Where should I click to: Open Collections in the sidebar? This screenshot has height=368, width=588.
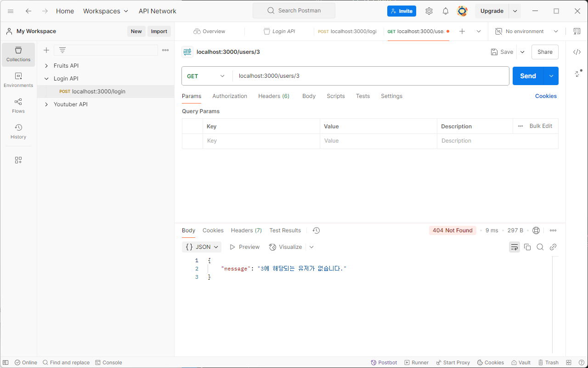coord(18,54)
